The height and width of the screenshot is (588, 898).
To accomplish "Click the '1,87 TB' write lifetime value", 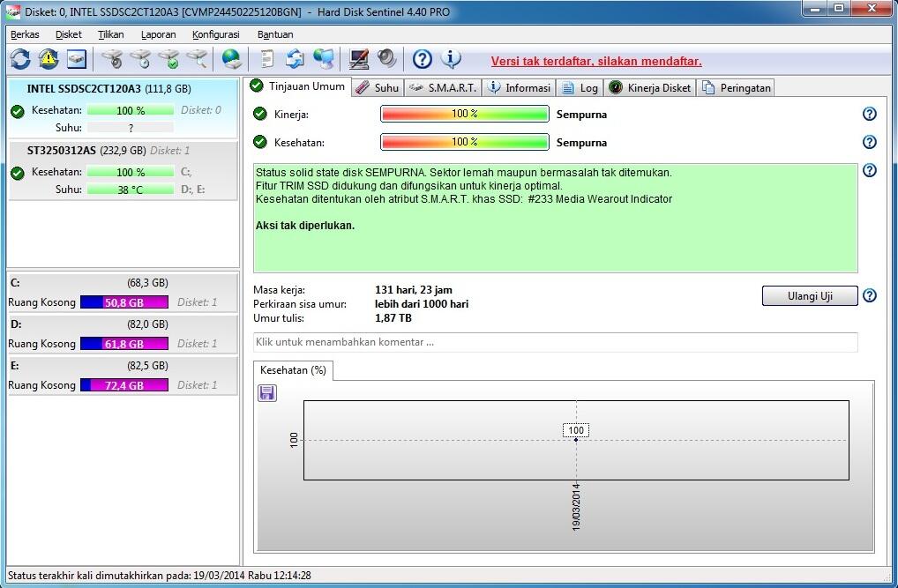I will 393,317.
